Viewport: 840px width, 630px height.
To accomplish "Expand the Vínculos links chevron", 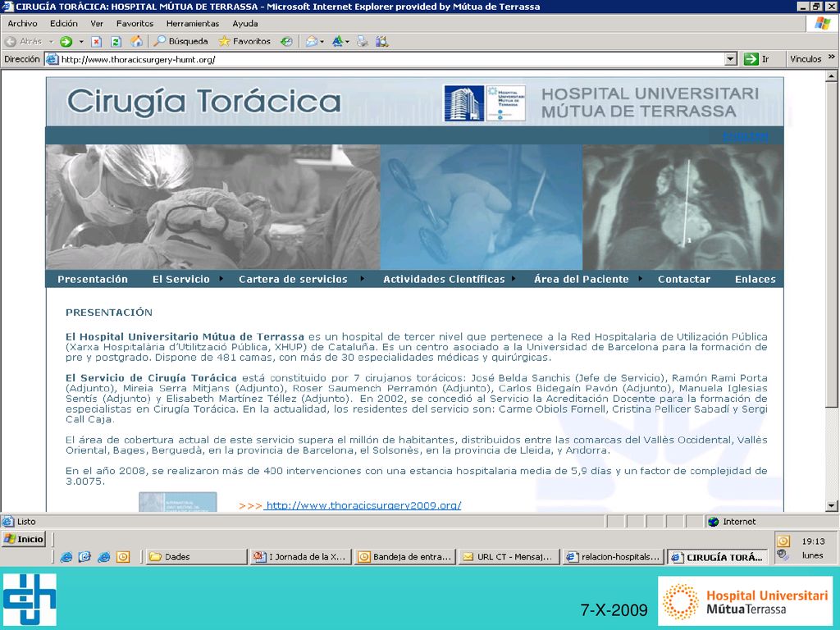I will (x=832, y=57).
